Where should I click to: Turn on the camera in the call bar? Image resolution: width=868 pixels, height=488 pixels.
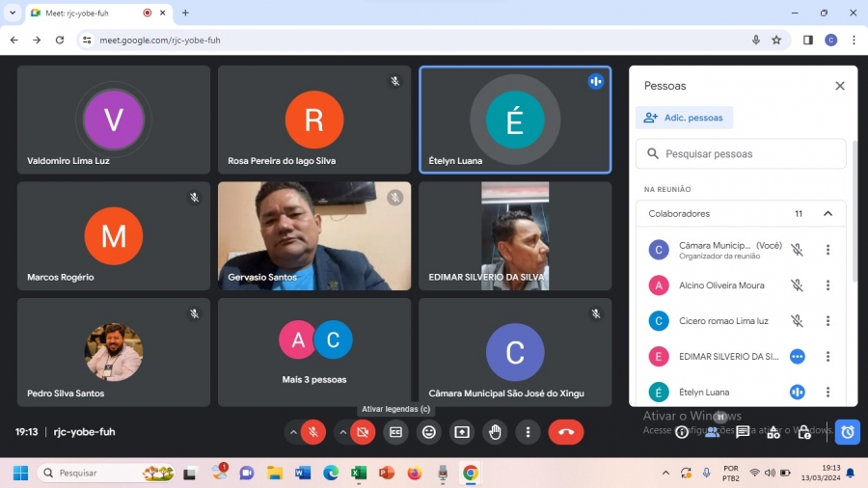(363, 432)
